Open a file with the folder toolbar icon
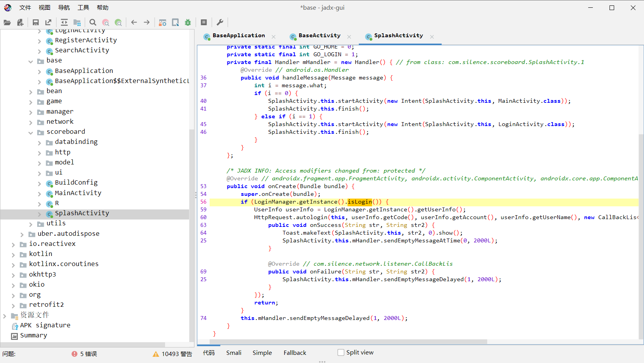 pos(7,22)
